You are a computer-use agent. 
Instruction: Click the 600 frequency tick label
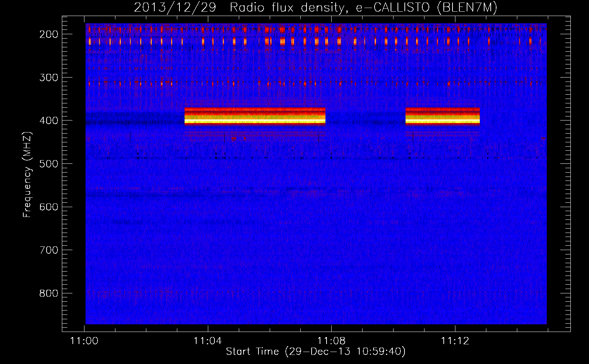point(48,207)
